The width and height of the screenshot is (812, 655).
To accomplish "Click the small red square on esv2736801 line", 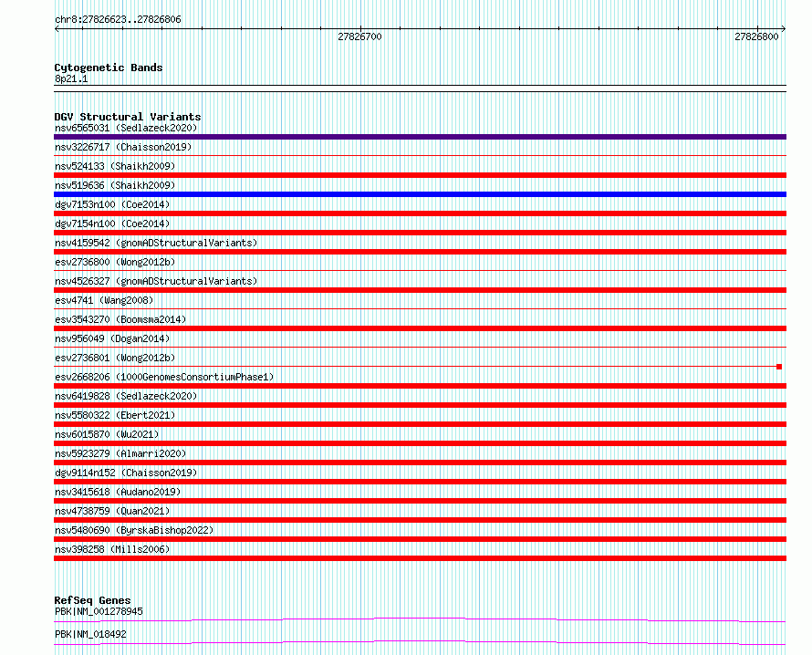I will tap(779, 367).
